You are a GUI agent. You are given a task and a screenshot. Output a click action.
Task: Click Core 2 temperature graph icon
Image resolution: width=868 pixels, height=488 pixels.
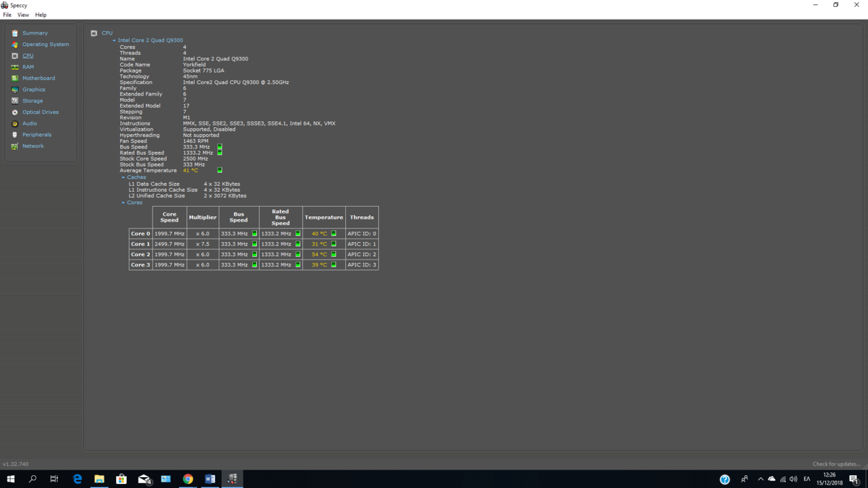point(334,254)
